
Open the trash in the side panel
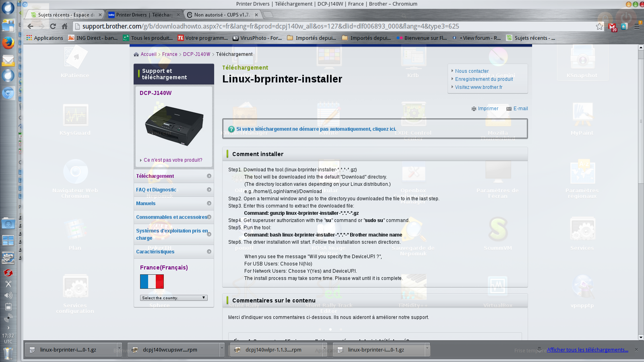coord(8,354)
